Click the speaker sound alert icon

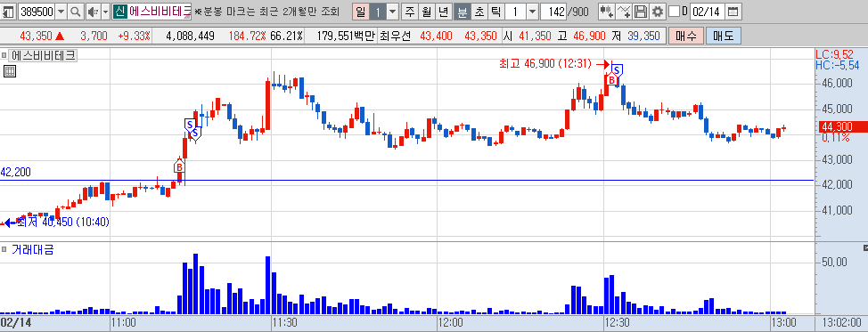tap(93, 11)
